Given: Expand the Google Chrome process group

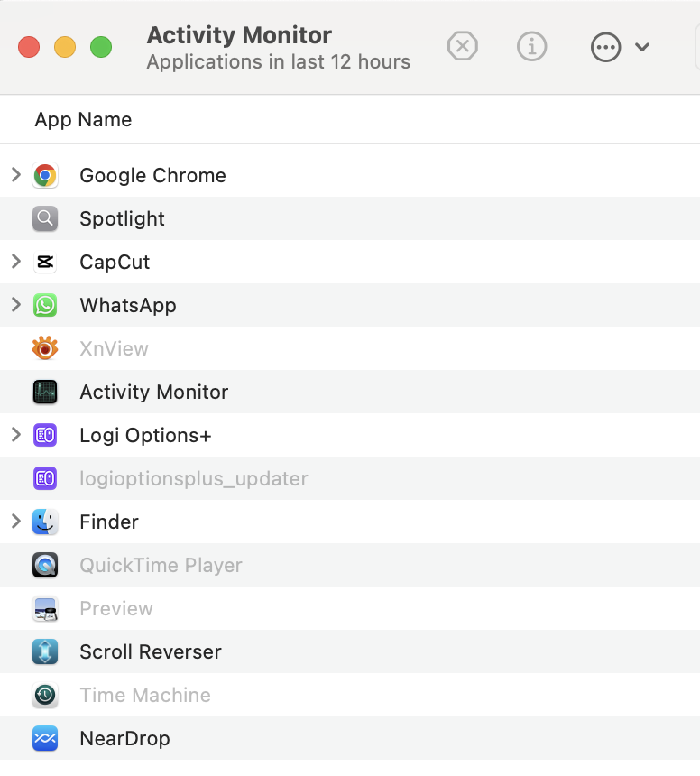Looking at the screenshot, I should 15,175.
